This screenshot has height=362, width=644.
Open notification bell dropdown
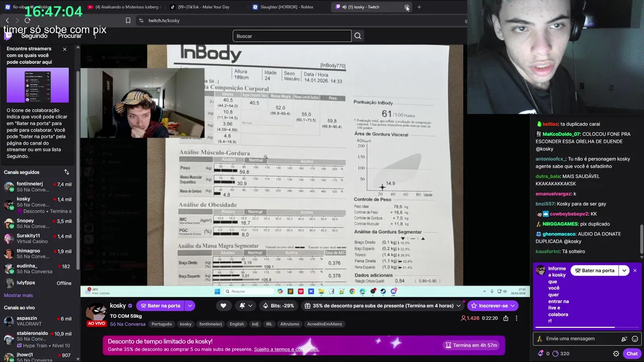pos(246,306)
